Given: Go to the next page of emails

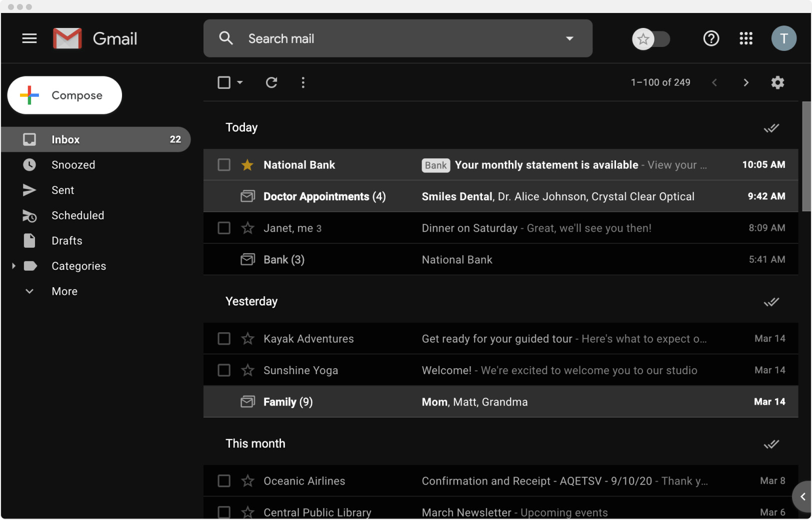Looking at the screenshot, I should pos(745,82).
